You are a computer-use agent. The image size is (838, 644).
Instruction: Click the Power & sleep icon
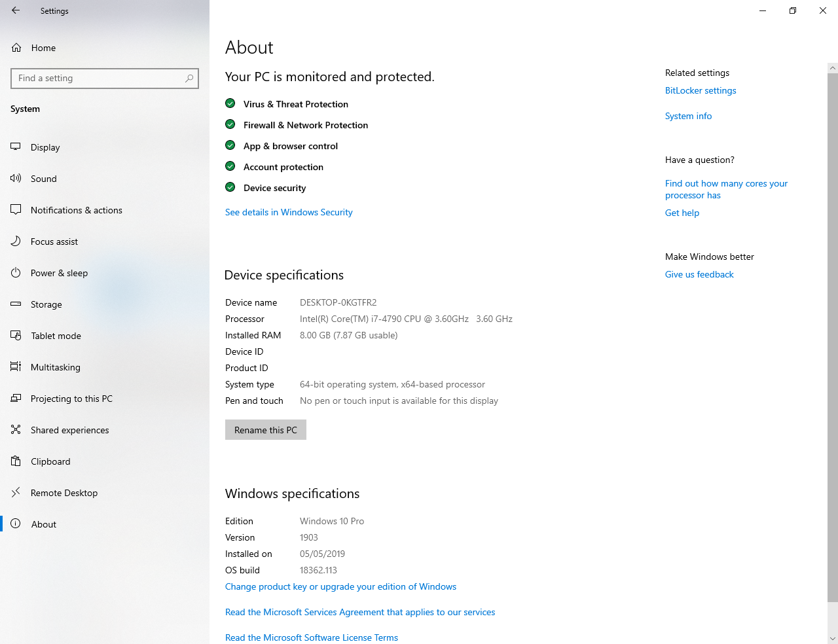[16, 273]
